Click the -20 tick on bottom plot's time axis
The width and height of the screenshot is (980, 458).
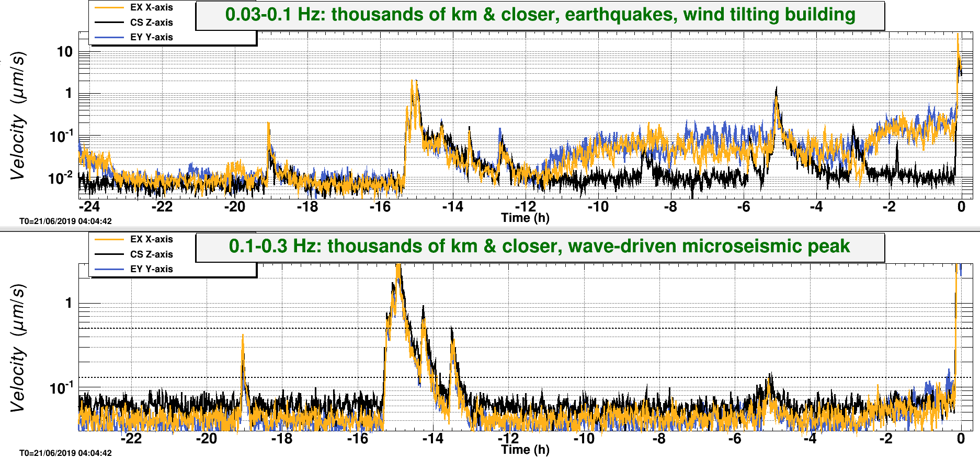click(x=206, y=439)
